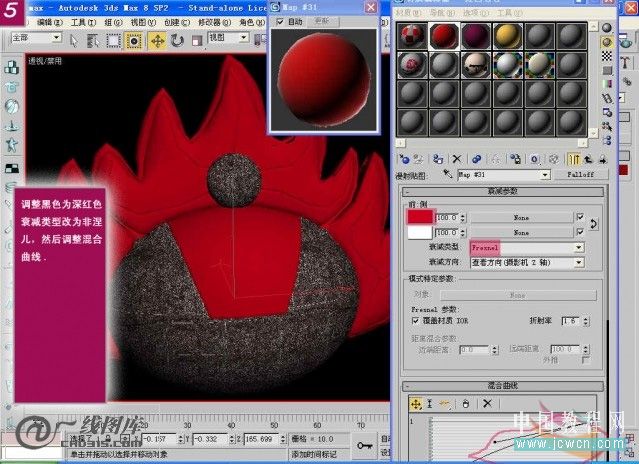Screen dimensions: 639x464
Task: Click swap colors arrow in Falloff parameters
Action: (x=593, y=224)
